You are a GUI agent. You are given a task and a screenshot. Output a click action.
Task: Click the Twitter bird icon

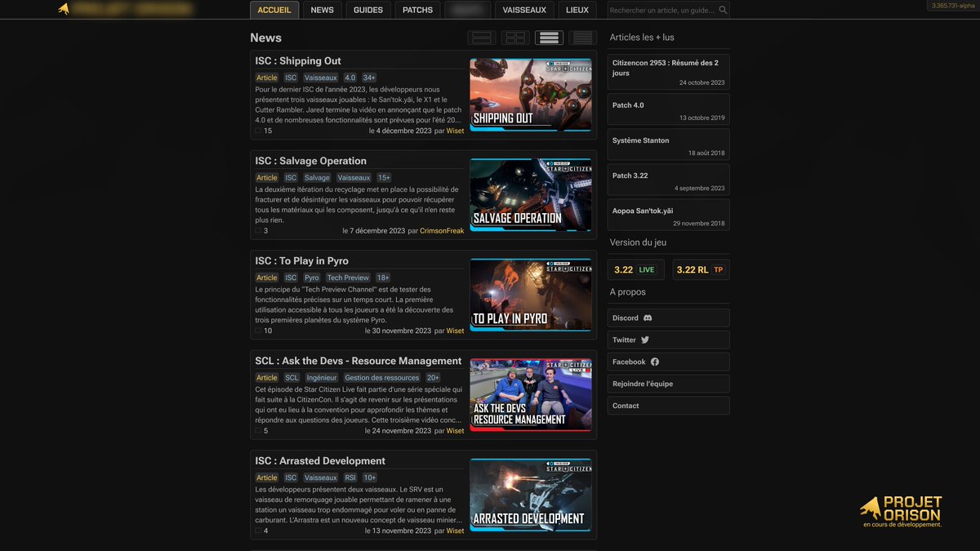[645, 340]
